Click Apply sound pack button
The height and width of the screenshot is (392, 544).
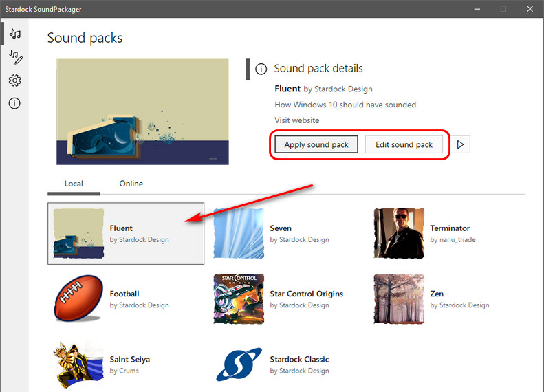(x=316, y=144)
